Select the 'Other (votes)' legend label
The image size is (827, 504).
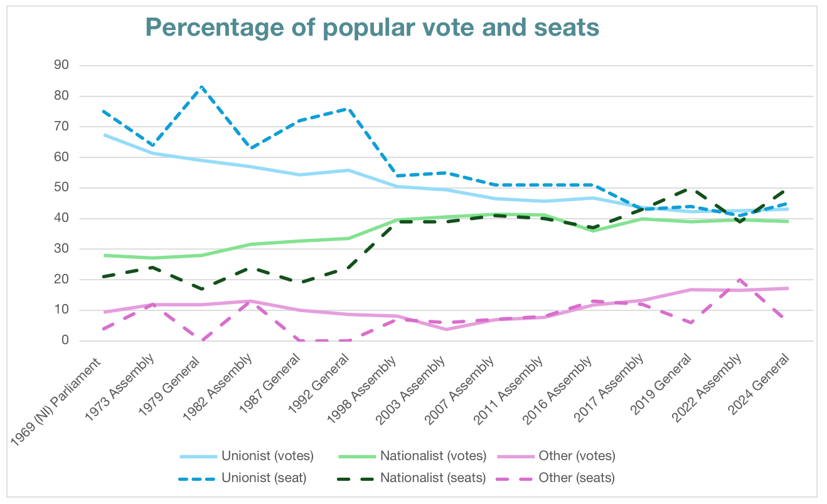pos(577,456)
